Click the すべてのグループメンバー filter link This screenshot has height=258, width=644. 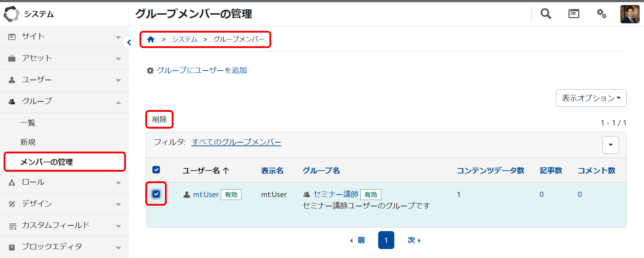(236, 142)
